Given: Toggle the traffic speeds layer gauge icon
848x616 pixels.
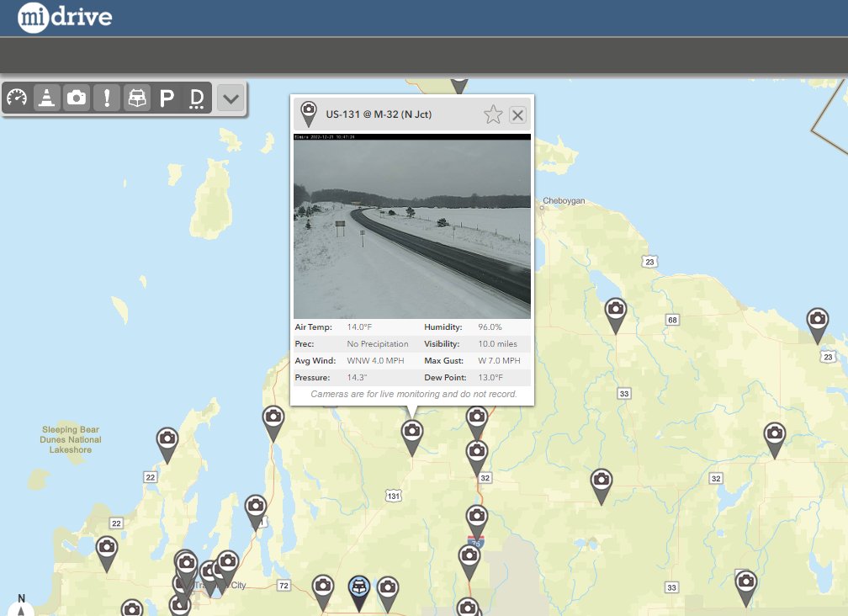Looking at the screenshot, I should [18, 98].
